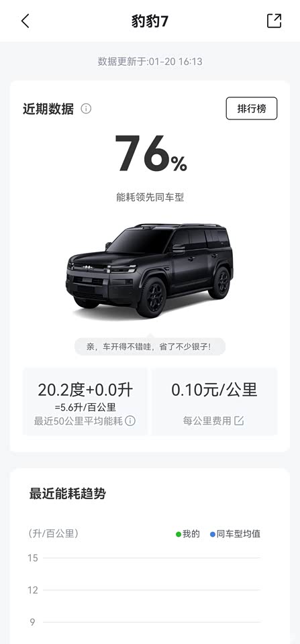
Task: Open the share icon at top right
Action: 274,21
